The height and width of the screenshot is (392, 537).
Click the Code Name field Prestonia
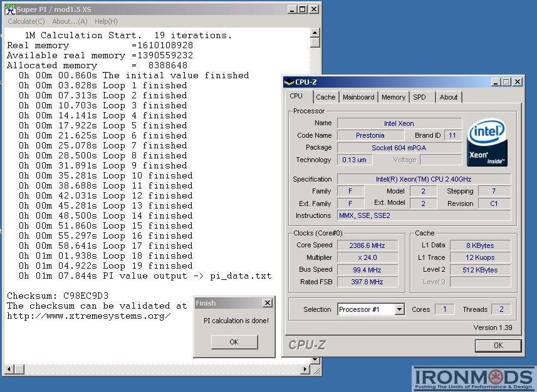click(x=370, y=135)
